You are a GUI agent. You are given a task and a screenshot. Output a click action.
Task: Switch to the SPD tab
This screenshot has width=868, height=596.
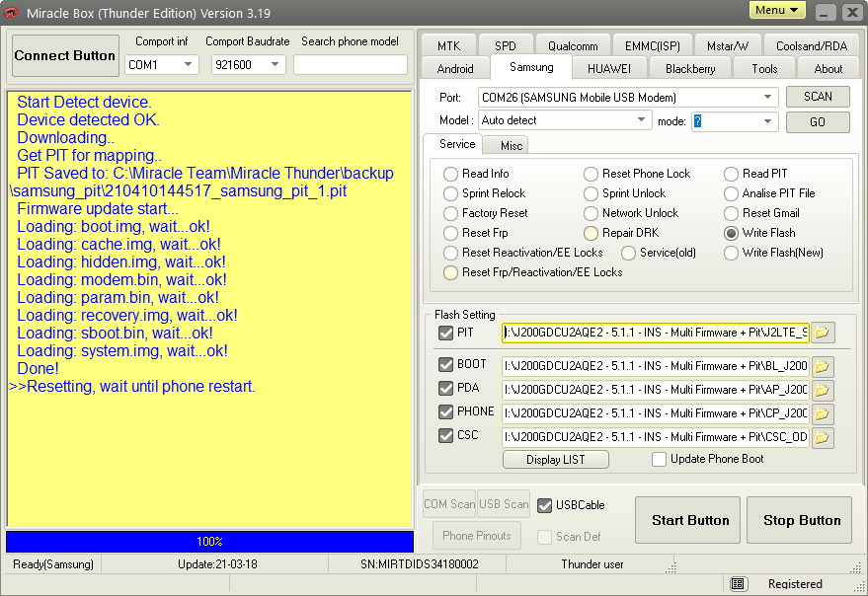506,46
